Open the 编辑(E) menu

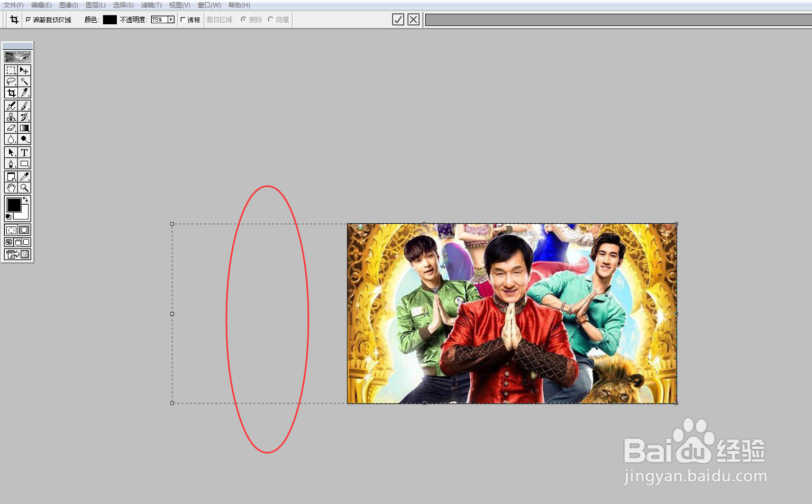coord(41,5)
